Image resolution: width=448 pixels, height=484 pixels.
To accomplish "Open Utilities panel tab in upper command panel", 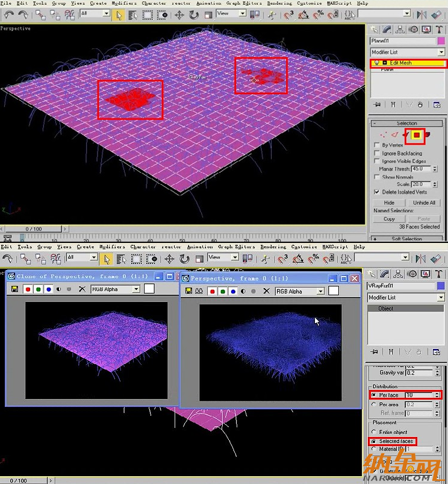I will 440,30.
